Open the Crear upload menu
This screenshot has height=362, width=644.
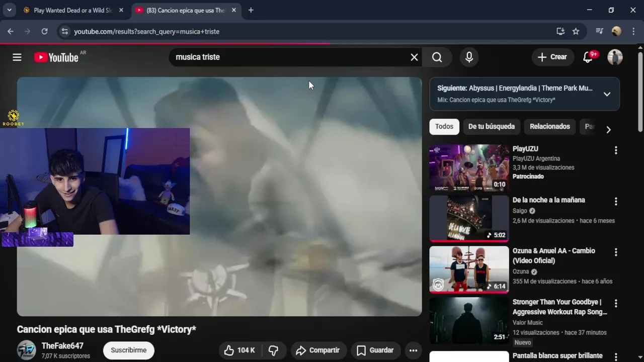coord(552,57)
